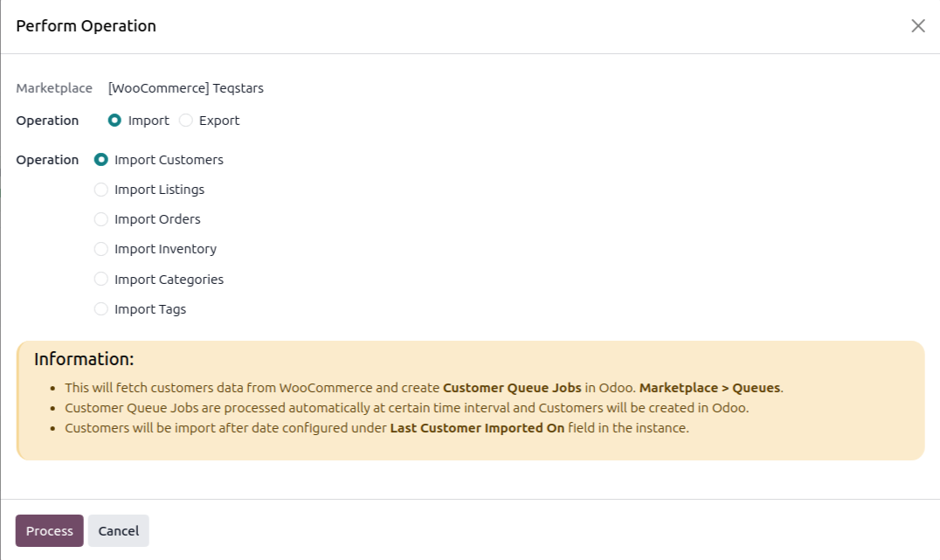This screenshot has height=560, width=940.
Task: Click the Cancel button
Action: pyautogui.click(x=118, y=530)
